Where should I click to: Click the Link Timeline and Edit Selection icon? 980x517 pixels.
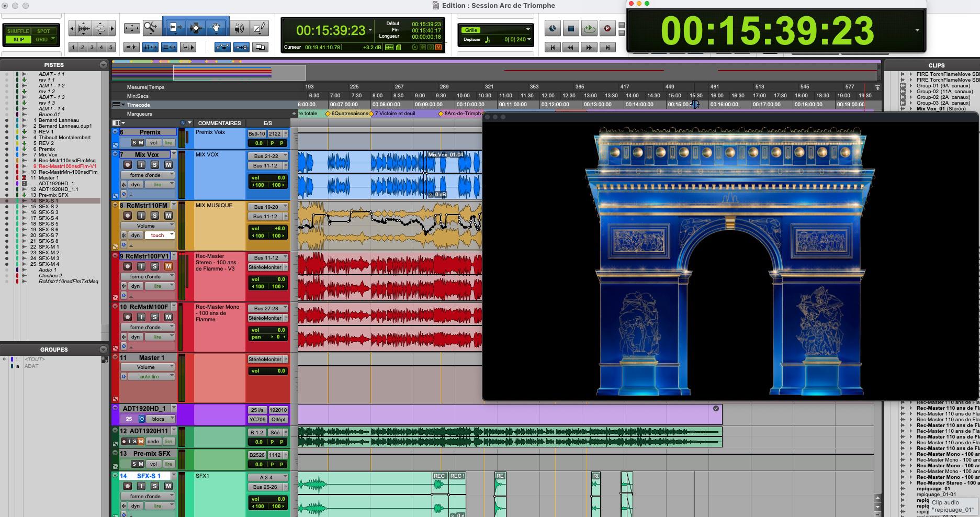[150, 47]
